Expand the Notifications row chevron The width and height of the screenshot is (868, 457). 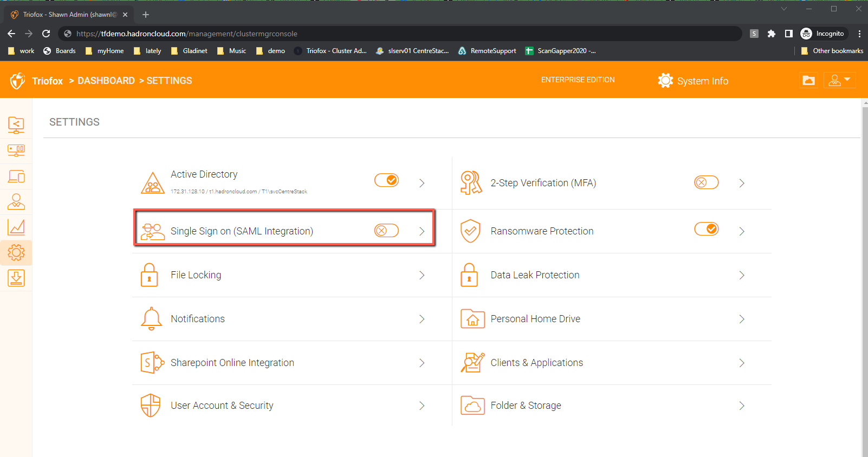(x=422, y=319)
